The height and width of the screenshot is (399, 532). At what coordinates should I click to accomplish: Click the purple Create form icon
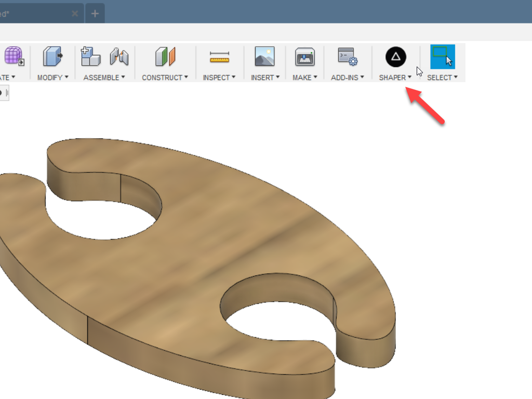[14, 56]
